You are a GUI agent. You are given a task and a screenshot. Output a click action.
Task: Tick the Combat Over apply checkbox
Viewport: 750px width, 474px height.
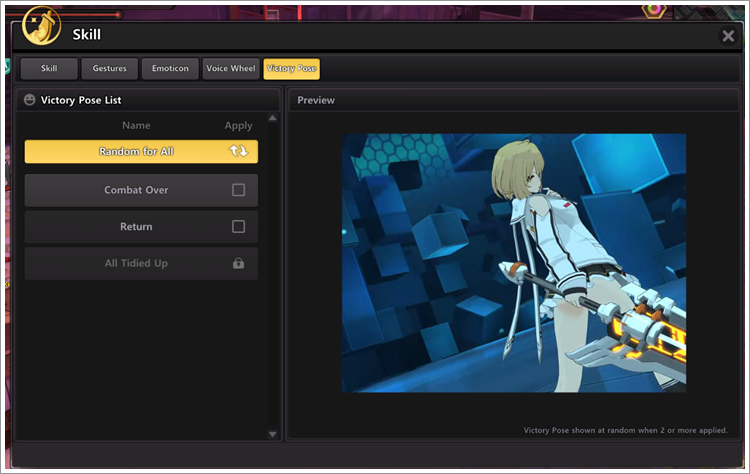(238, 190)
